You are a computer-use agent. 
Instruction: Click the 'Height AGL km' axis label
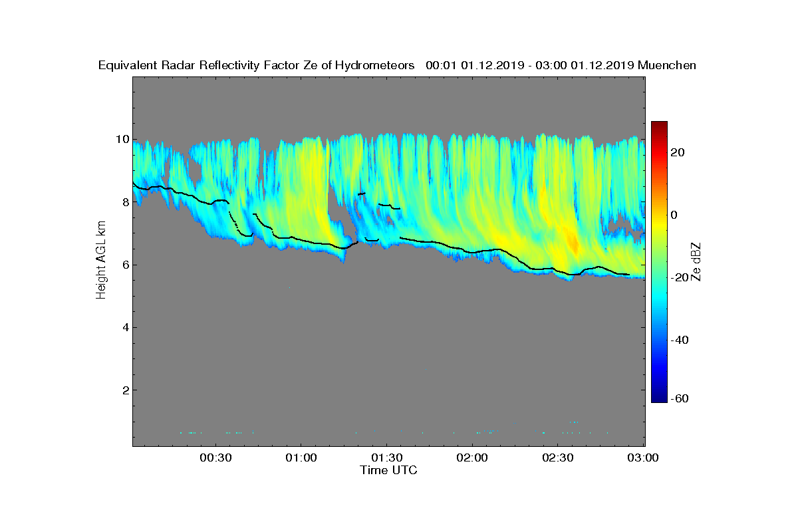point(101,261)
